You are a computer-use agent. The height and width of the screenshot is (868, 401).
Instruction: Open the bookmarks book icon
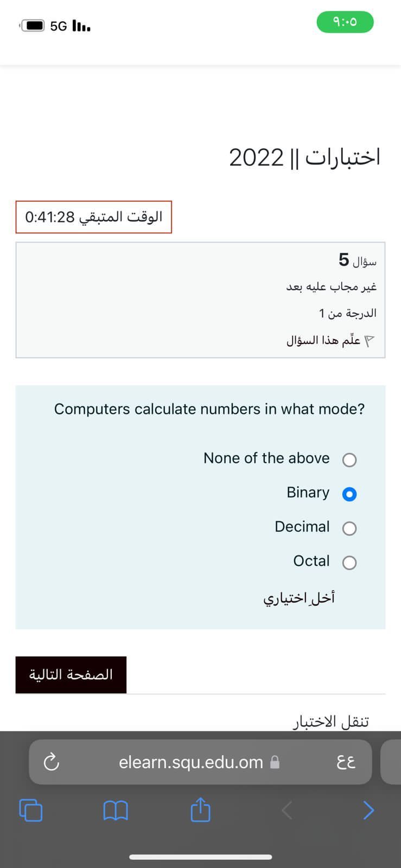coord(115,810)
